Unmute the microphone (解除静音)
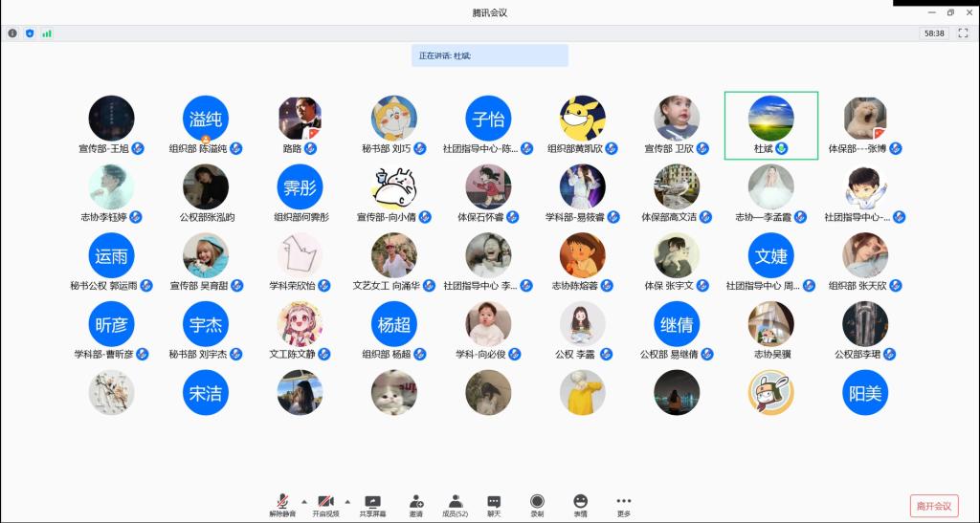Screen dimensions: 980x523 [282, 504]
